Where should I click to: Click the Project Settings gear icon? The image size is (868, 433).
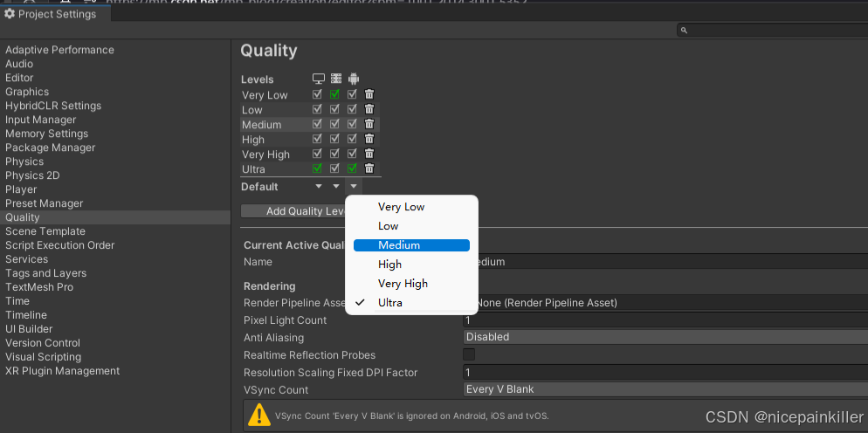(10, 14)
